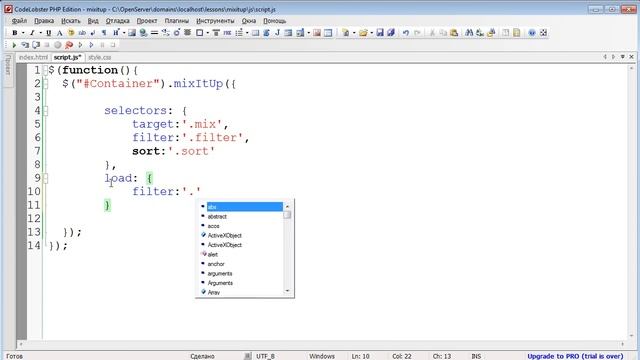Image resolution: width=640 pixels, height=360 pixels.
Task: Click the blue help icon
Action: click(x=532, y=33)
